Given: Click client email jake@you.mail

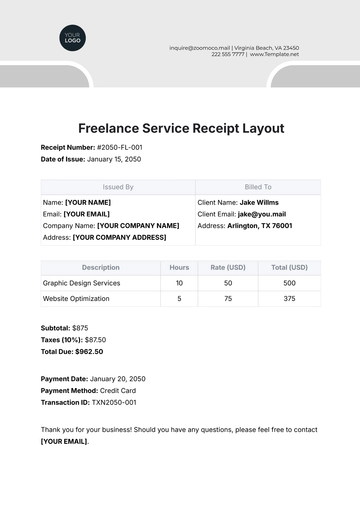Looking at the screenshot, I should pos(262,214).
